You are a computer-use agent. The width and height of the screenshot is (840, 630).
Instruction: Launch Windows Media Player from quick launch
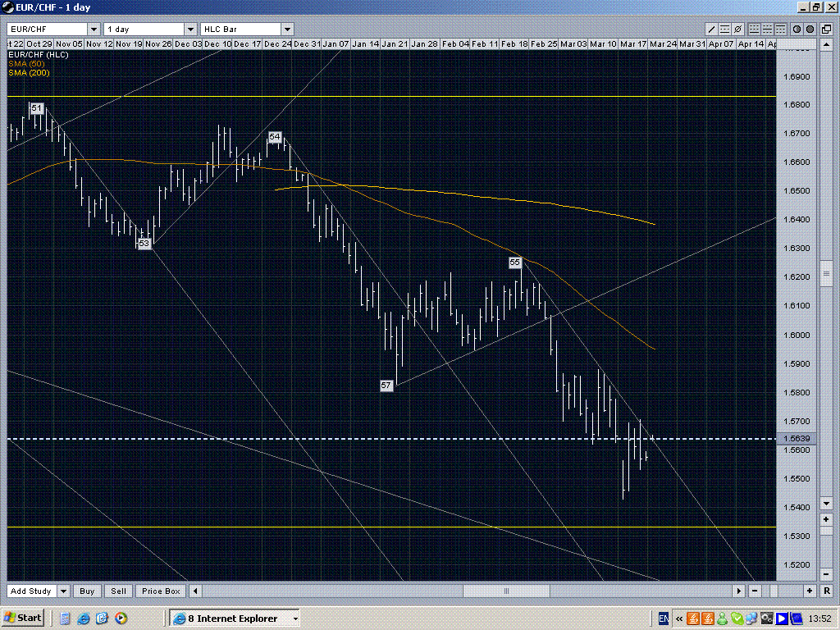(x=121, y=619)
